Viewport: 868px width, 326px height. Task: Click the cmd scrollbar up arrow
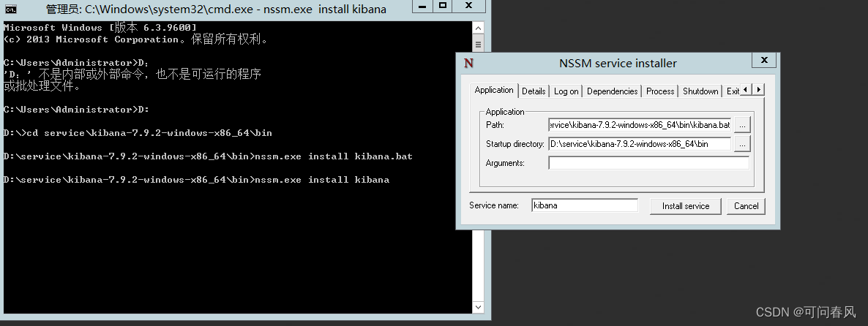point(479,29)
